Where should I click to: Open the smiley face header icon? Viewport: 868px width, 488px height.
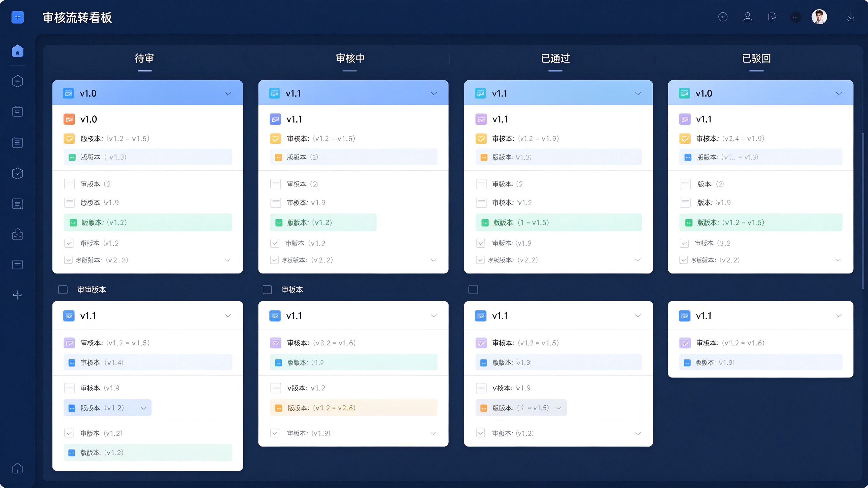click(723, 17)
